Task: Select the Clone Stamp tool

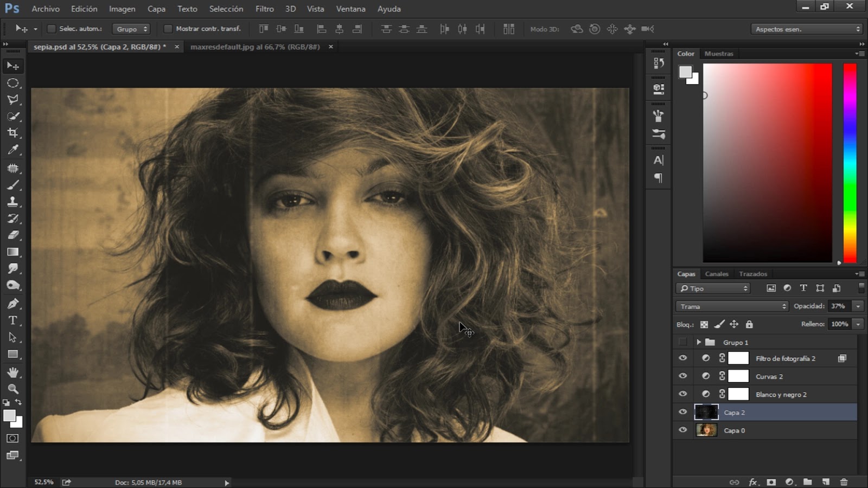Action: point(13,201)
